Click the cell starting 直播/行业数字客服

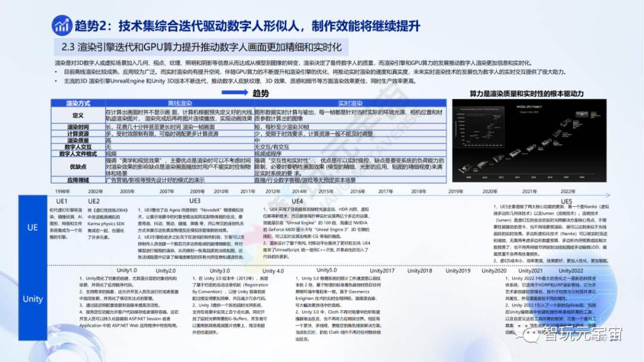click(351, 180)
